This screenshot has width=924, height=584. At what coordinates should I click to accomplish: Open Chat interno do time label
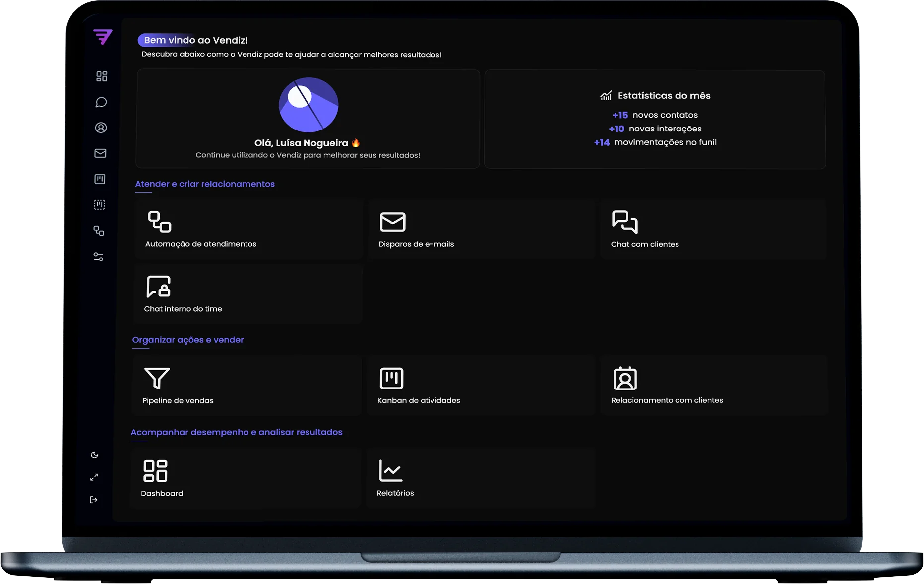183,309
